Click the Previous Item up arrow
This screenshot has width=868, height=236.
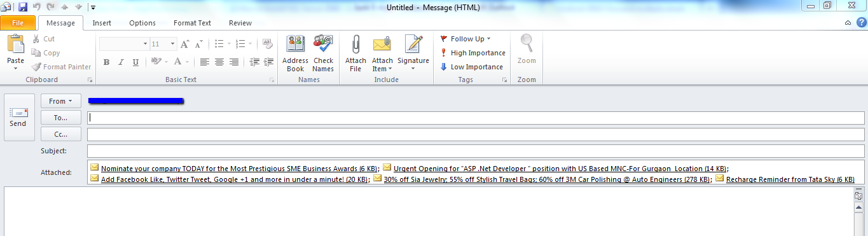click(x=65, y=7)
